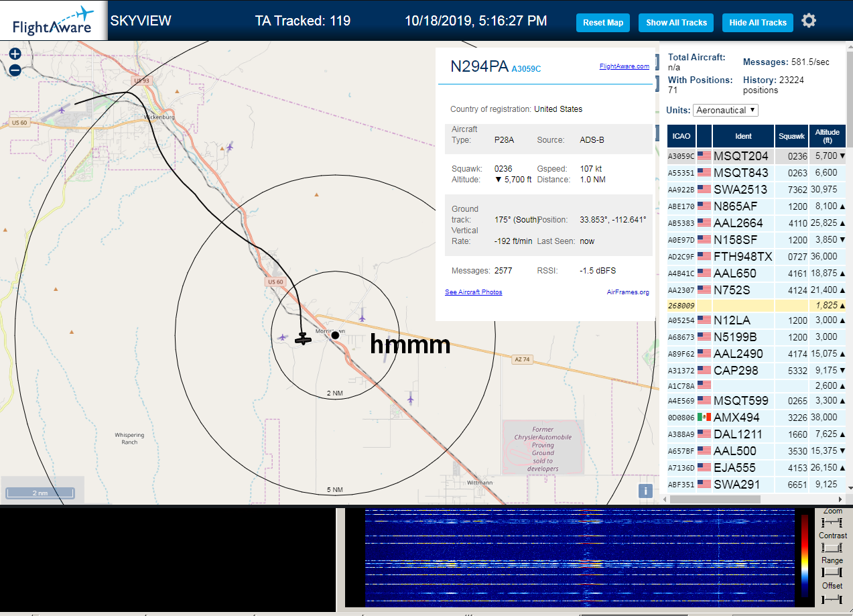Zoom in the map with the plus icon
Image resolution: width=853 pixels, height=616 pixels.
click(15, 54)
